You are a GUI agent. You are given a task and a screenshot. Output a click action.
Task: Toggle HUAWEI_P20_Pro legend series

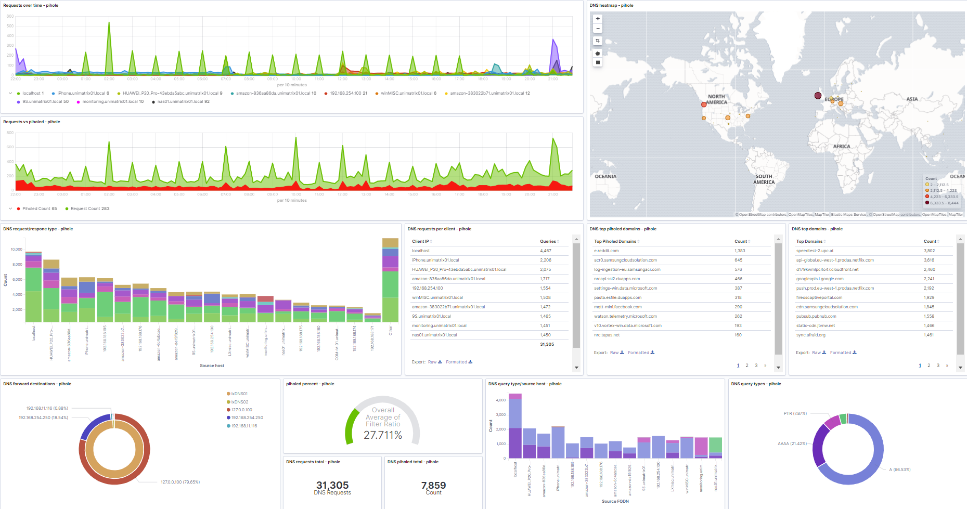click(170, 94)
